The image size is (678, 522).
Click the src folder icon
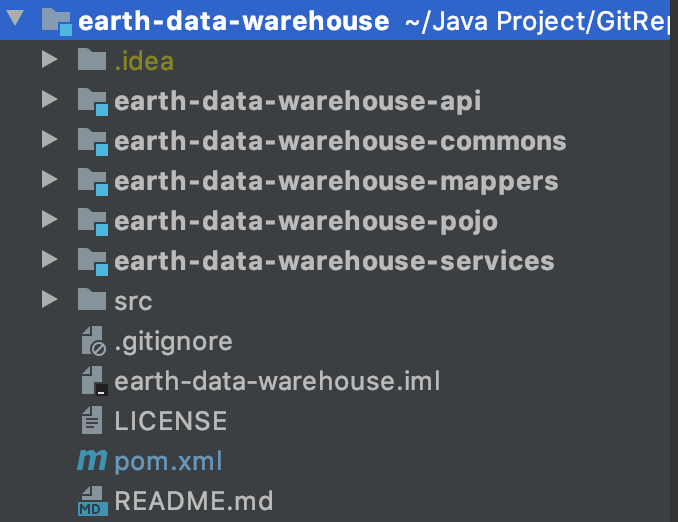(x=92, y=299)
